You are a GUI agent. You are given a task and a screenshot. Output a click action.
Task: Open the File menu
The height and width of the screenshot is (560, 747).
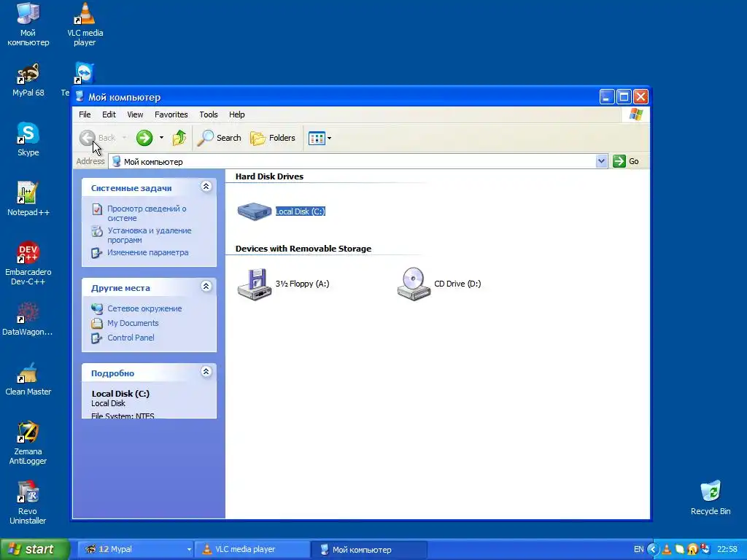[85, 114]
